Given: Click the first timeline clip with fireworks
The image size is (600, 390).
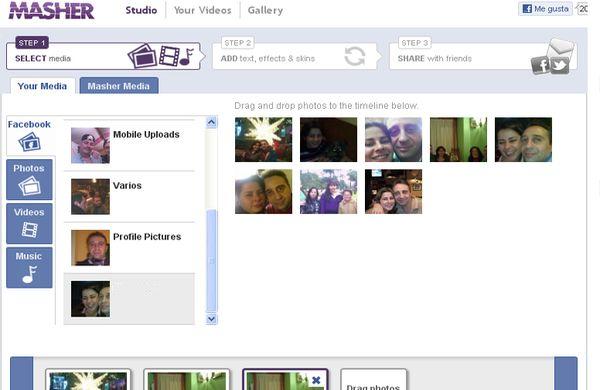Looking at the screenshot, I should [x=88, y=380].
